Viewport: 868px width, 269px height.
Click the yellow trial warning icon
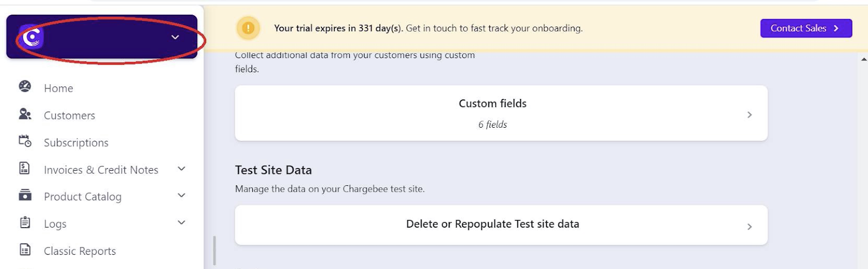coord(248,28)
